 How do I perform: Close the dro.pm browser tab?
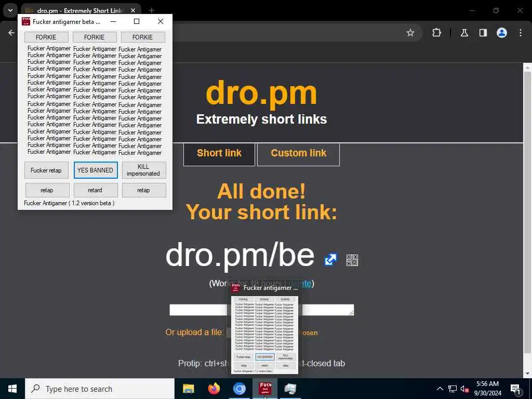[133, 10]
